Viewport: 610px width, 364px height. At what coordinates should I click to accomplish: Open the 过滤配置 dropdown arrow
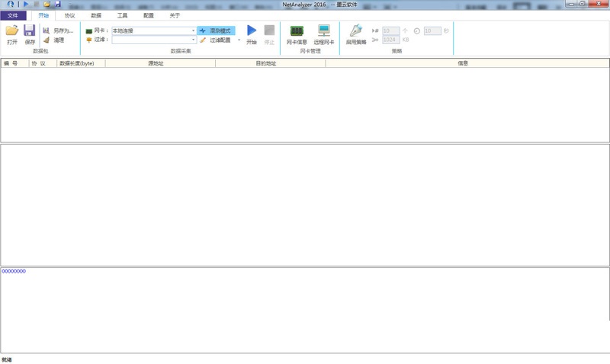tap(239, 40)
